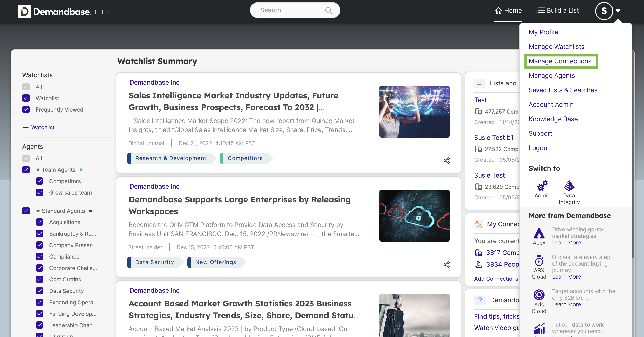
Task: Click Logout in the user menu
Action: (539, 148)
